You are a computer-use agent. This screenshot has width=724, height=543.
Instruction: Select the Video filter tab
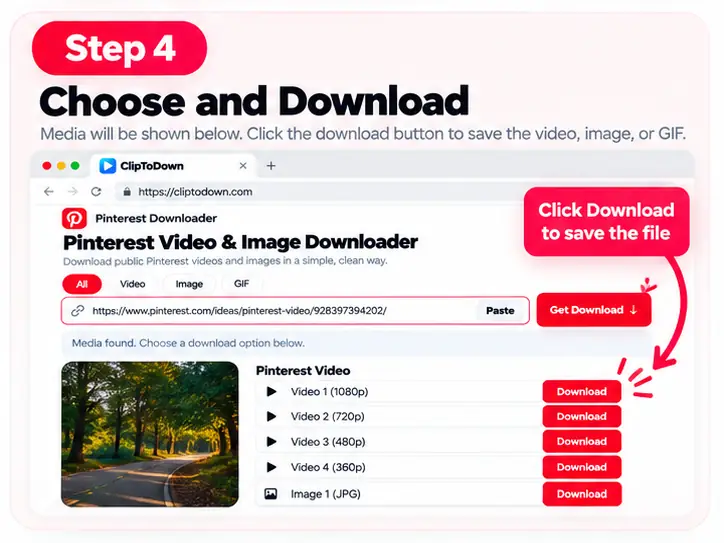click(x=133, y=284)
